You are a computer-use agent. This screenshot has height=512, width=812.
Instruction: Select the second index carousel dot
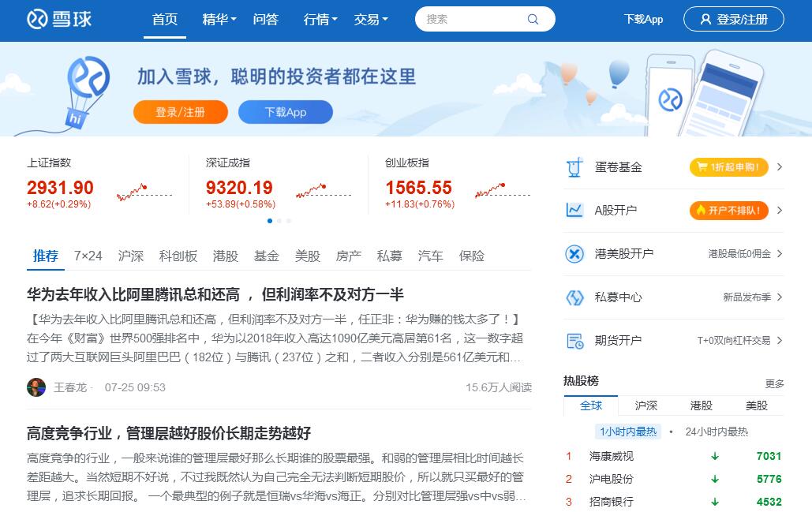tap(279, 221)
